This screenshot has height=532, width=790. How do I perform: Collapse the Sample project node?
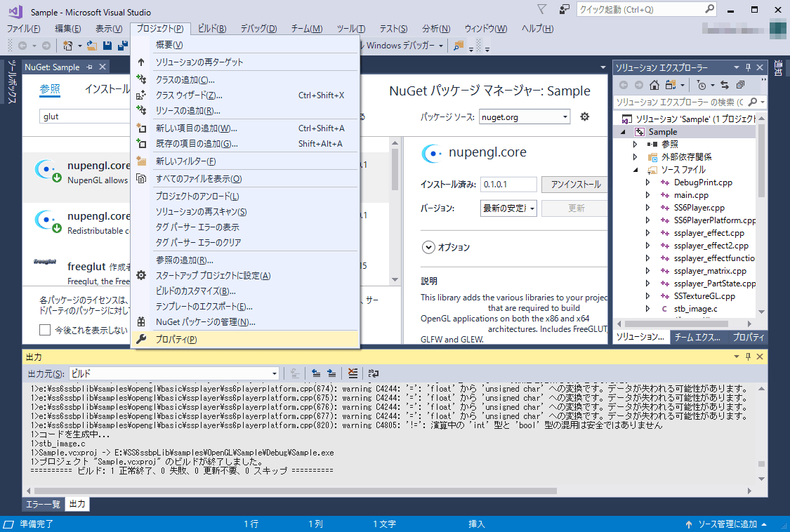click(x=624, y=132)
